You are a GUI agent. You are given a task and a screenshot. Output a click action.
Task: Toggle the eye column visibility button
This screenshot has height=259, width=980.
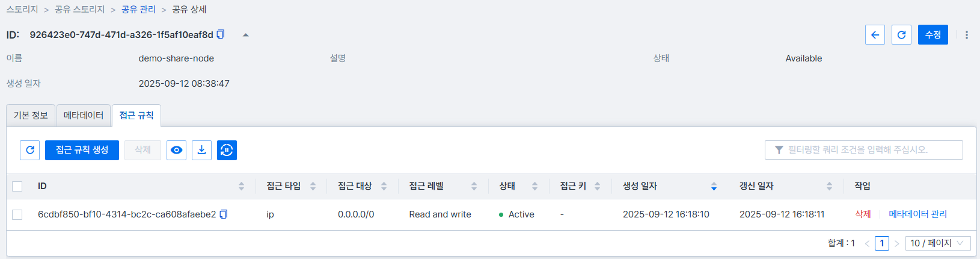tap(176, 150)
